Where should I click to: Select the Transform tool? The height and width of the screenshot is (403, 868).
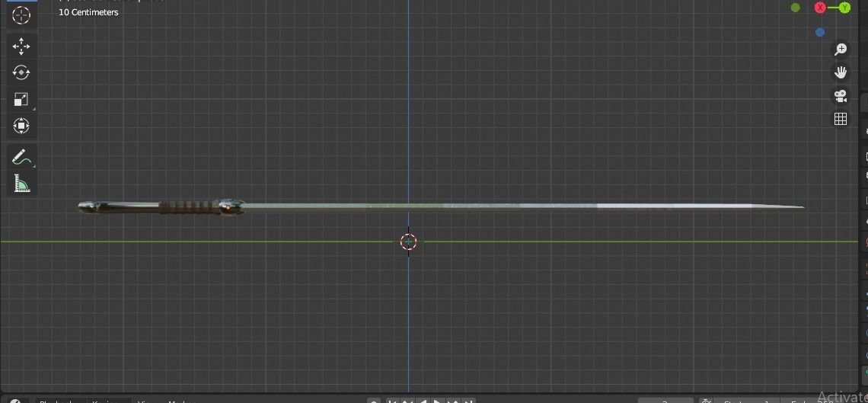pyautogui.click(x=21, y=126)
